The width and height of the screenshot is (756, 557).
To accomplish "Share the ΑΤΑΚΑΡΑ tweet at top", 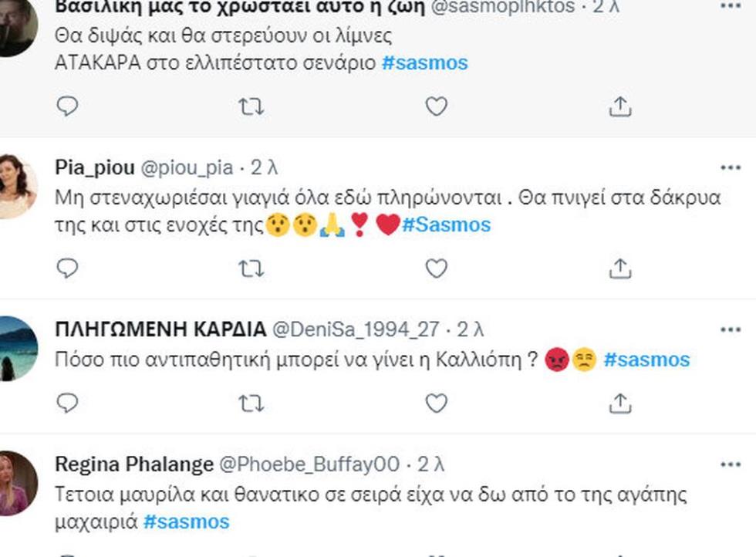I will pyautogui.click(x=620, y=106).
